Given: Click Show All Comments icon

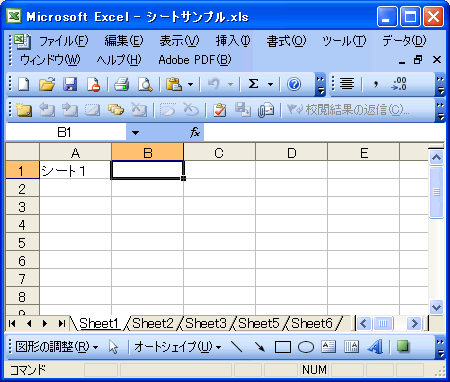Looking at the screenshot, I should pos(116,110).
